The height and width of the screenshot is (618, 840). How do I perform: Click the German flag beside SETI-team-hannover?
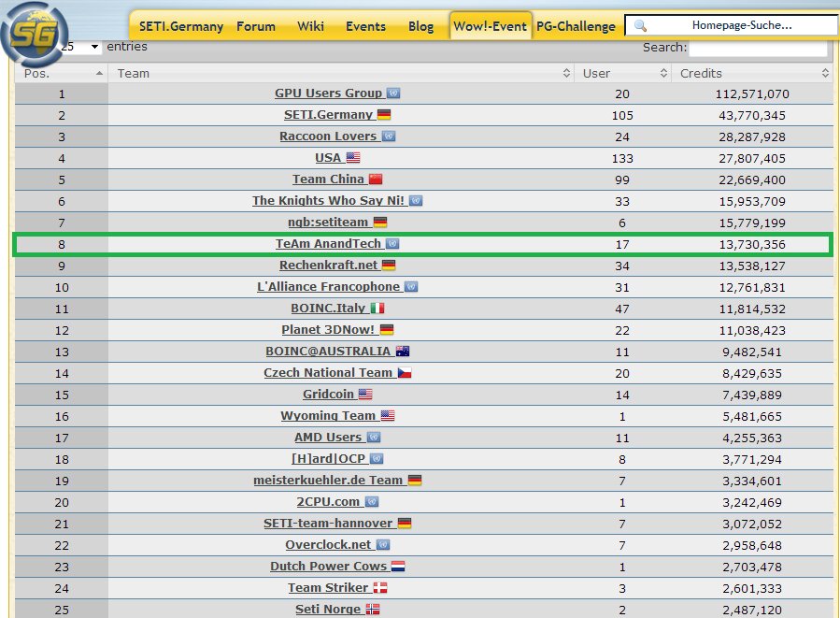pyautogui.click(x=405, y=524)
